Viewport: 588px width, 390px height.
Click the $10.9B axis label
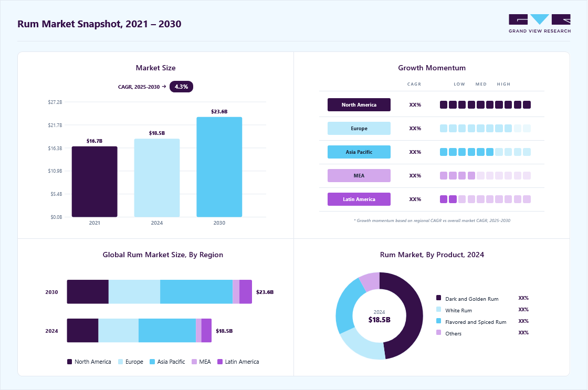tap(55, 171)
